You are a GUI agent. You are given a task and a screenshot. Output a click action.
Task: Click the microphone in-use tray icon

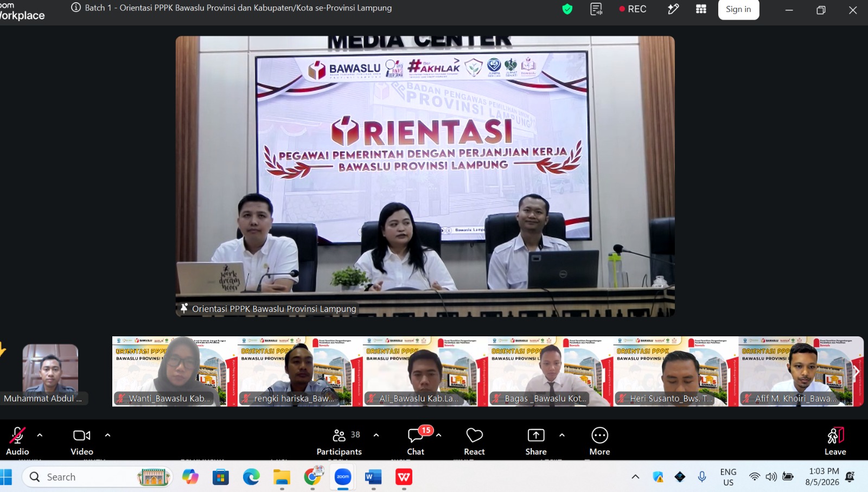pos(702,477)
